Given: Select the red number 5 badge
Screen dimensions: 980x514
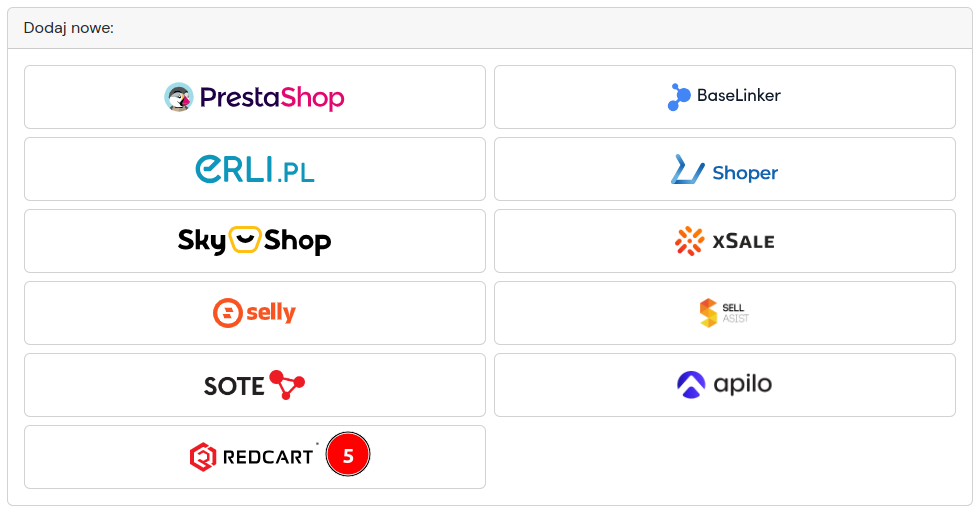Looking at the screenshot, I should (x=348, y=455).
